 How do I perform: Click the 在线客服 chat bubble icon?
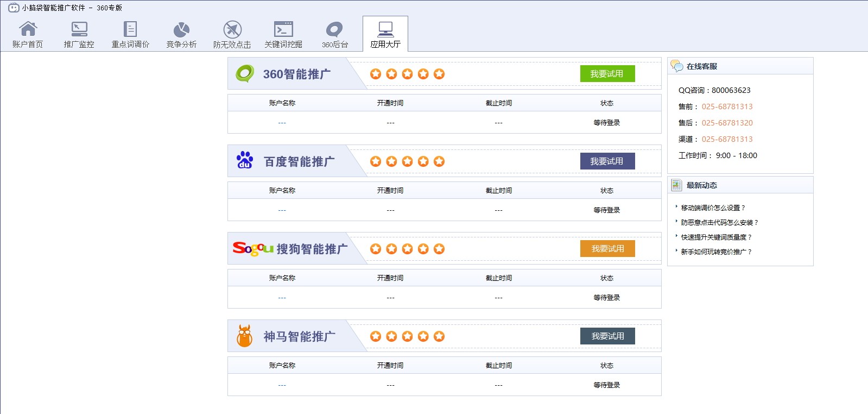[677, 66]
